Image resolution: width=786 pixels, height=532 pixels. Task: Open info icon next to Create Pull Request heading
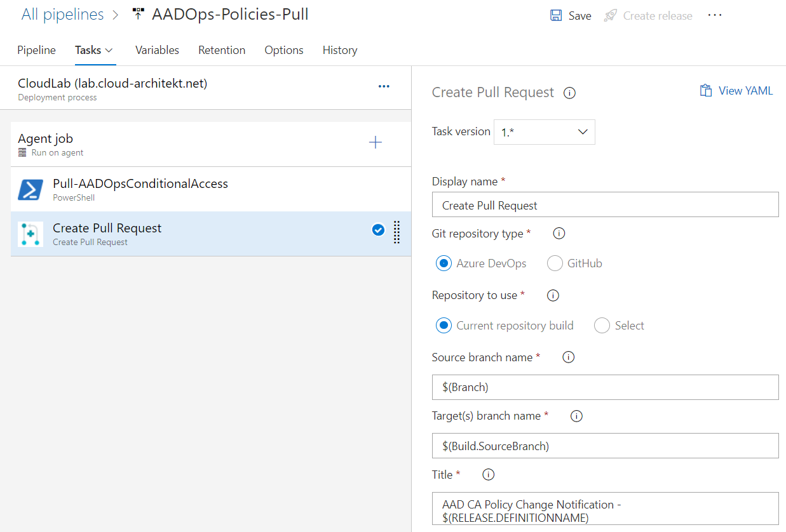click(570, 93)
